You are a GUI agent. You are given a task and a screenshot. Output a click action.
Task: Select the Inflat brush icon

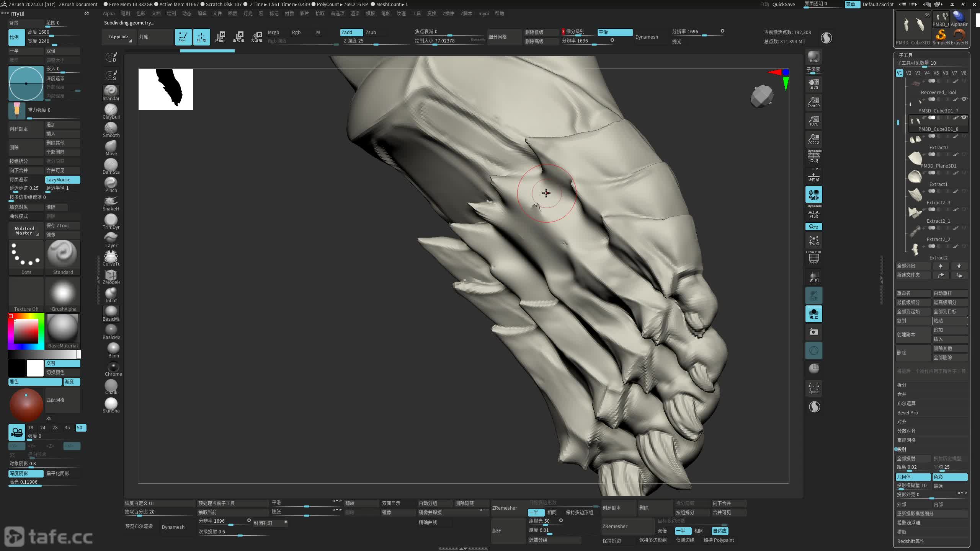[x=111, y=294]
